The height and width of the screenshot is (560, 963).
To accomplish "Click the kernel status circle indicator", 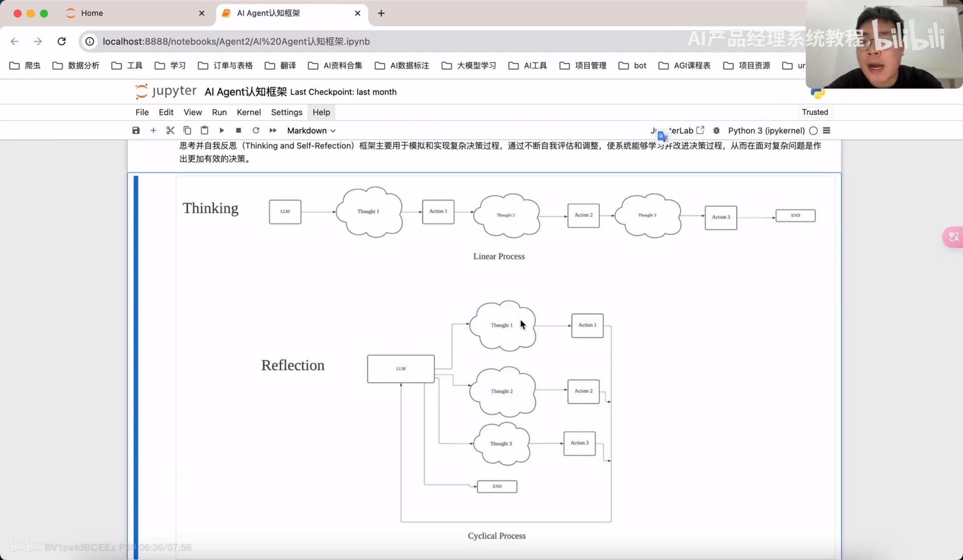I will tap(813, 130).
